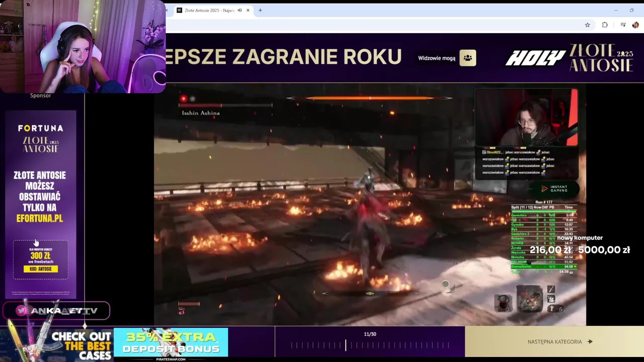Click the KOD: ANTOSIE yellow button

tap(40, 269)
